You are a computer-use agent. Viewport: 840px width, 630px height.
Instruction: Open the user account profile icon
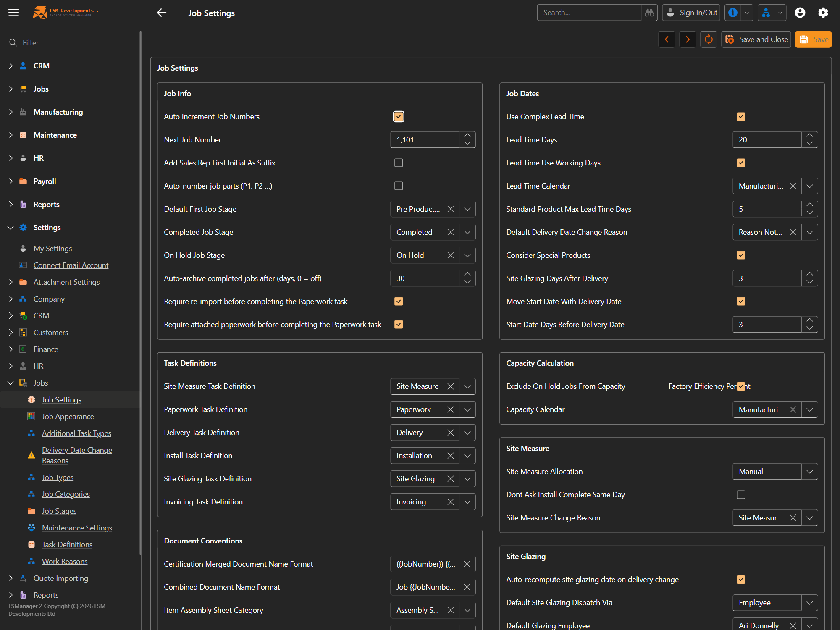[x=800, y=13]
